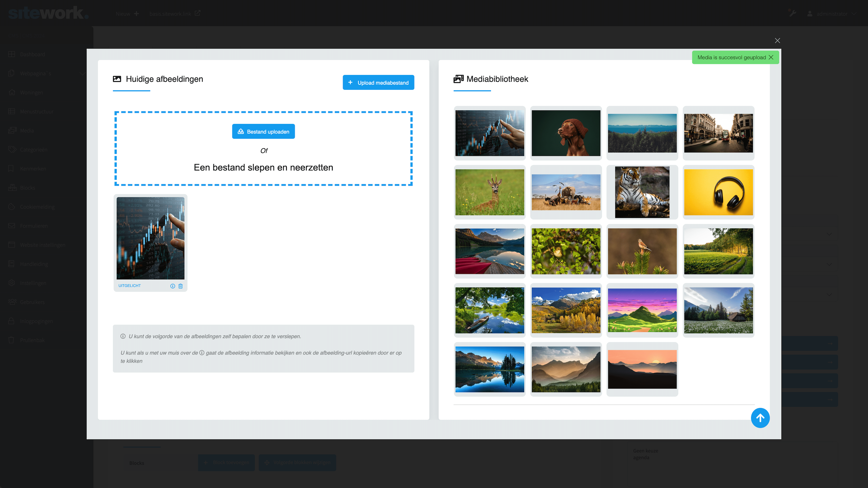Click the sitework logo

[x=48, y=14]
